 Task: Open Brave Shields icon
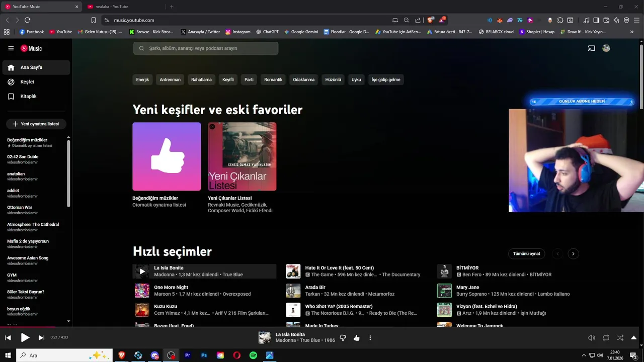click(x=430, y=20)
